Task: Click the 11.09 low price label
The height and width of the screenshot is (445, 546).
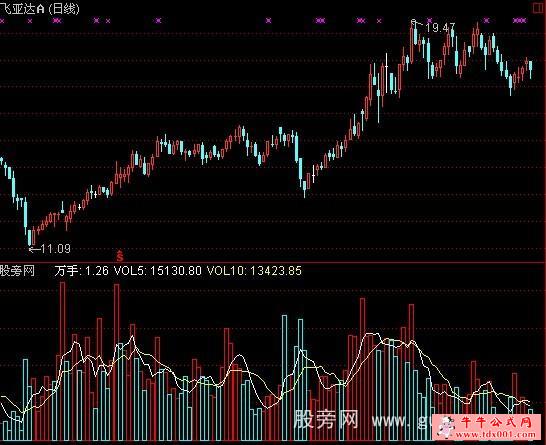Action: click(56, 249)
